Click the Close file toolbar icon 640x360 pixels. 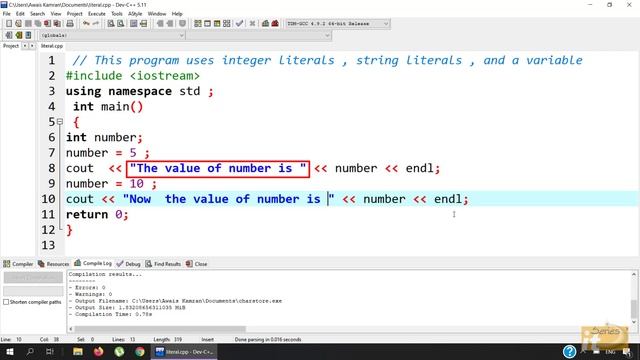pyautogui.click(x=47, y=24)
